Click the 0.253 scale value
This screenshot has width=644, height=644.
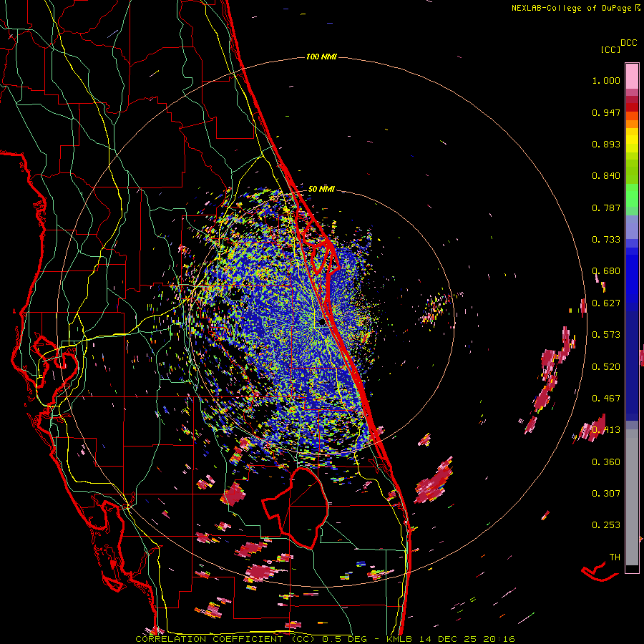point(606,525)
